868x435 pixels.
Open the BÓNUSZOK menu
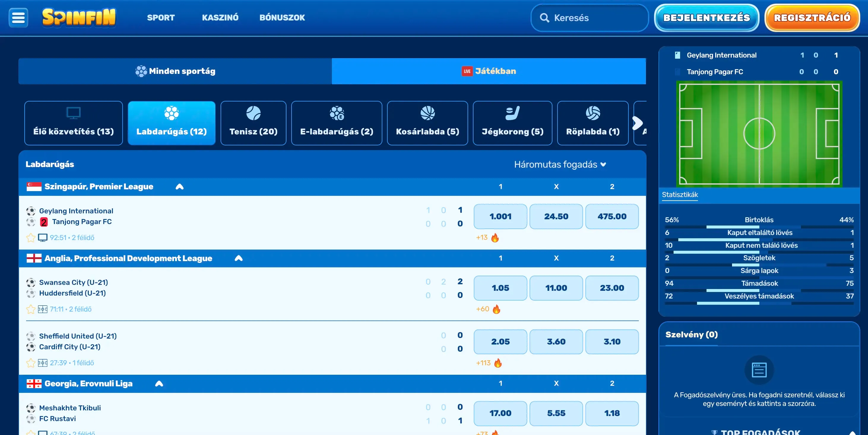coord(282,18)
